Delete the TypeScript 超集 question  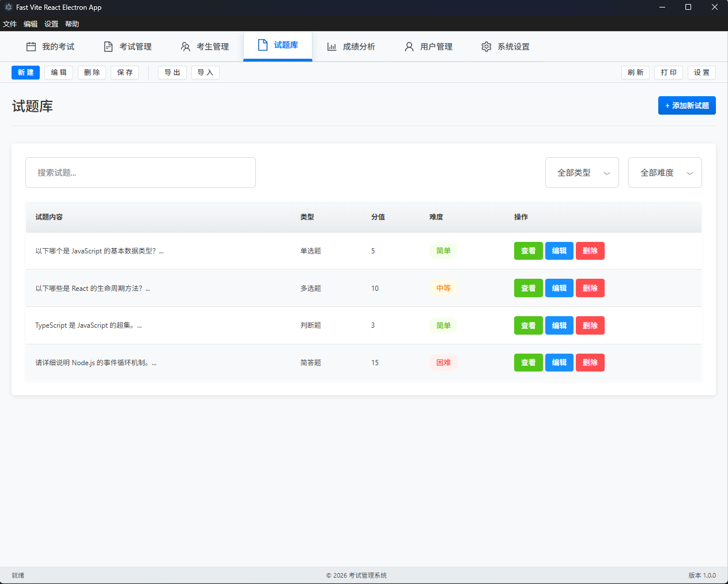(590, 325)
